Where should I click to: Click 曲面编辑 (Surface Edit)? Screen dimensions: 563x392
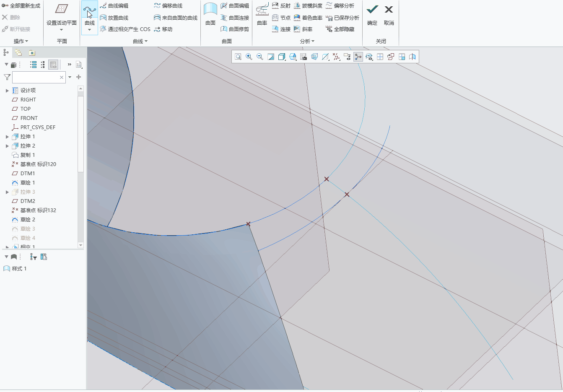coord(235,6)
